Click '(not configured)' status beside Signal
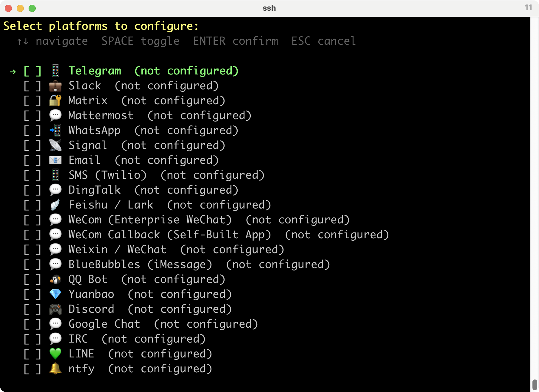The image size is (539, 392). [173, 145]
